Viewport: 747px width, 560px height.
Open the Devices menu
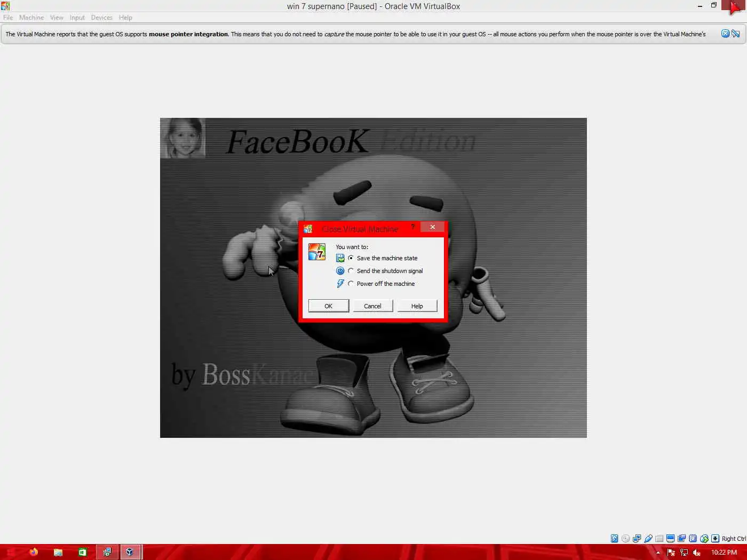coord(102,18)
